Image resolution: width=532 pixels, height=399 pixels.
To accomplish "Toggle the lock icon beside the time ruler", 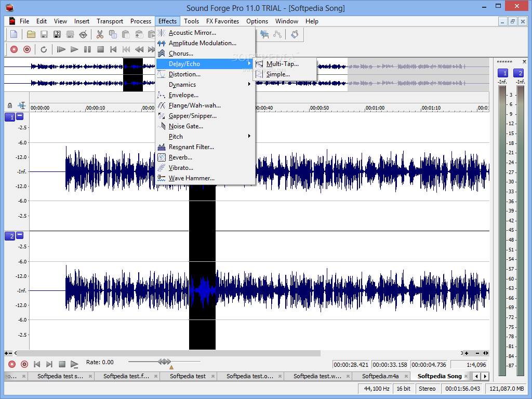I will coord(10,105).
